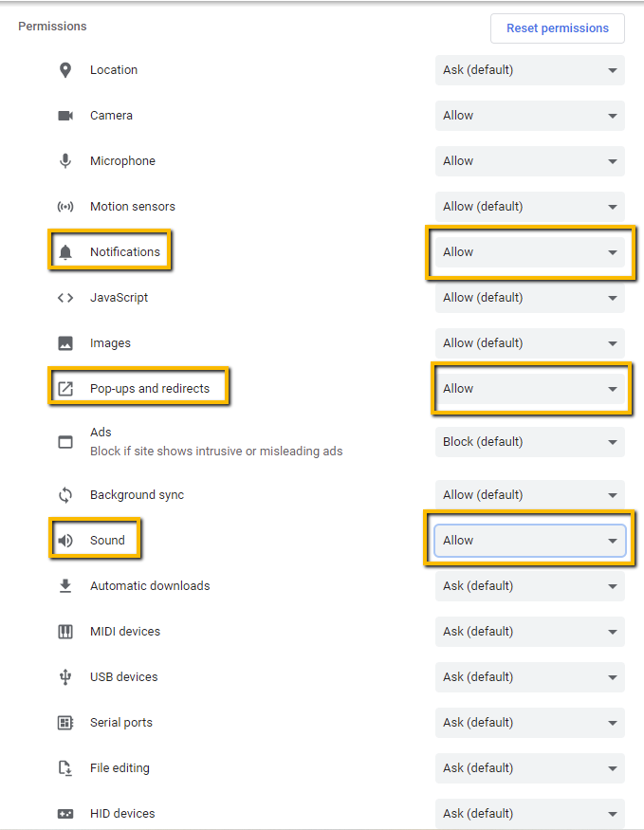
Task: Click the MIDI devices piano icon
Action: (65, 632)
